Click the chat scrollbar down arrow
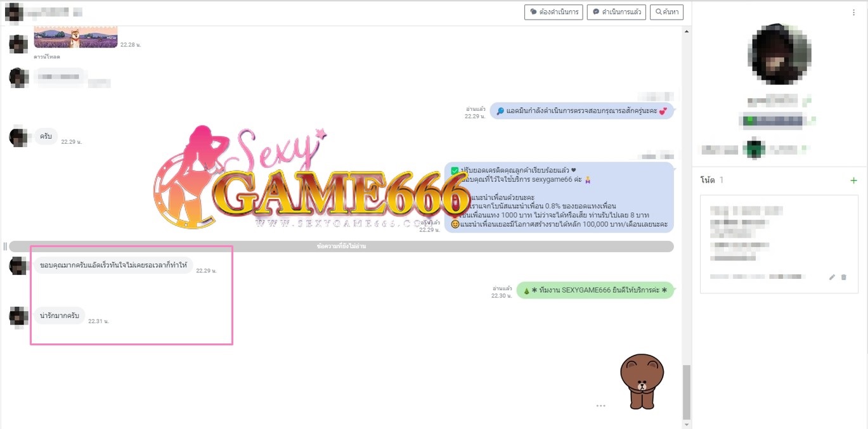Screen dimensions: 868x429 686,424
